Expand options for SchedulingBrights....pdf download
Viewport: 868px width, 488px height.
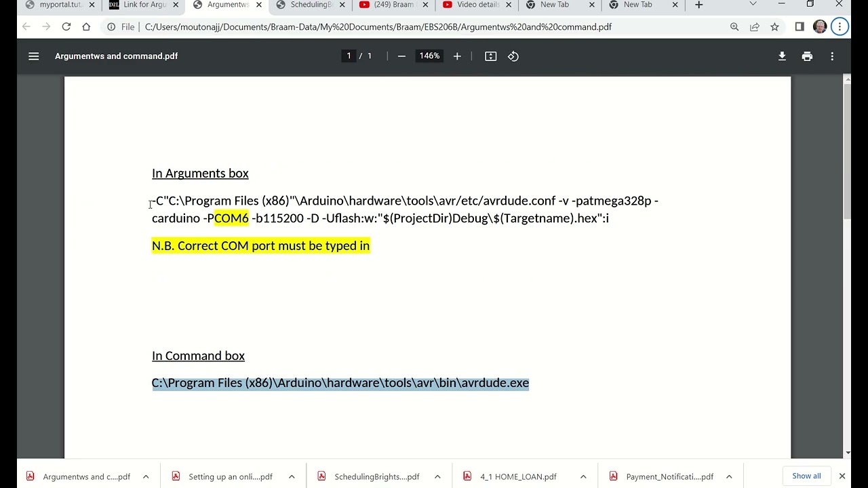(x=437, y=476)
